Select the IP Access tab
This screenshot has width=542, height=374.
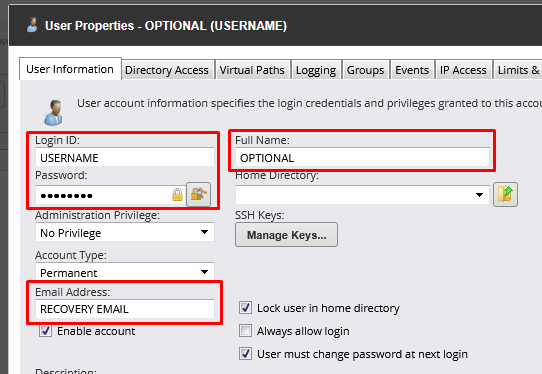click(x=463, y=70)
